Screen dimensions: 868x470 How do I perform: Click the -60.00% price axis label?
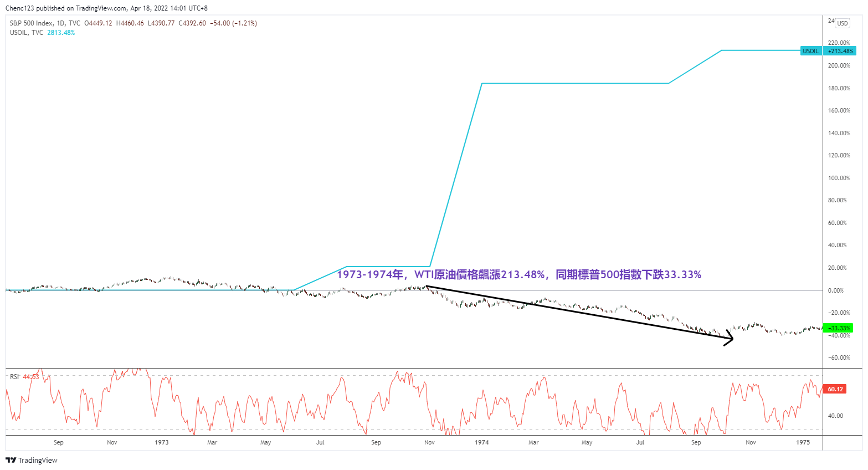[839, 357]
